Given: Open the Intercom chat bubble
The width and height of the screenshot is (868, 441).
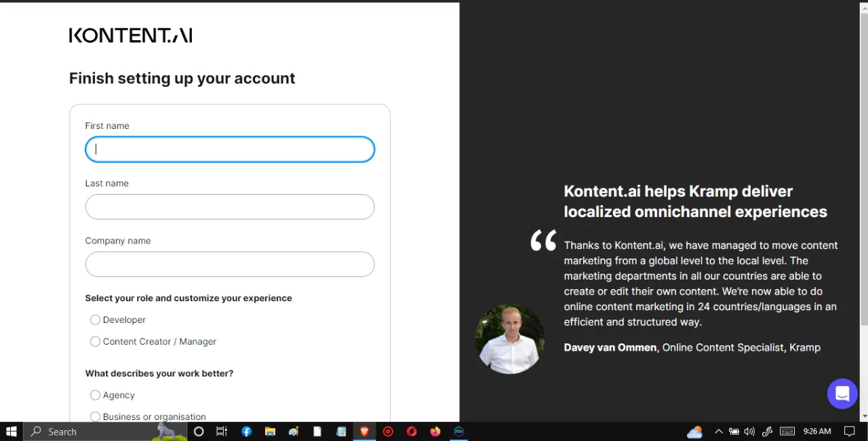Looking at the screenshot, I should pos(842,394).
